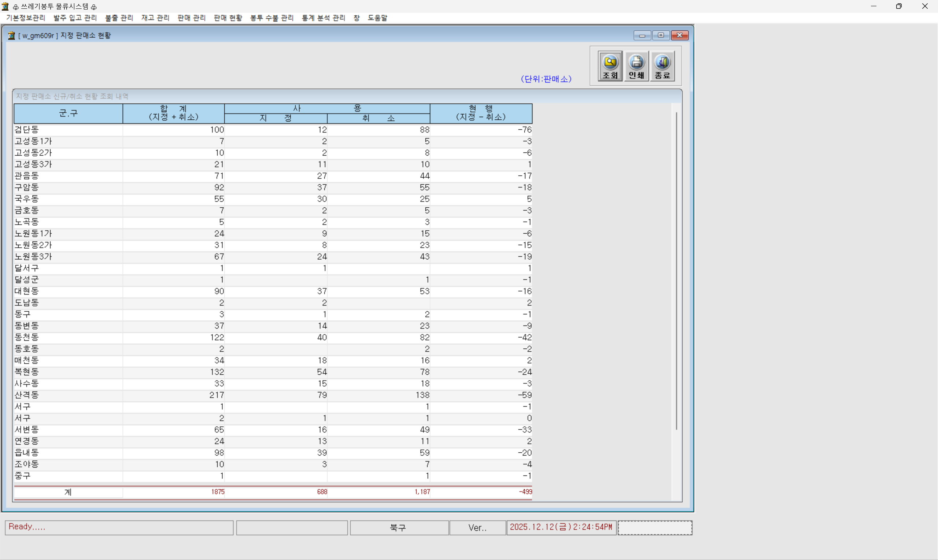The width and height of the screenshot is (938, 560).
Task: Open the 기본정보관리 menu
Action: [26, 18]
